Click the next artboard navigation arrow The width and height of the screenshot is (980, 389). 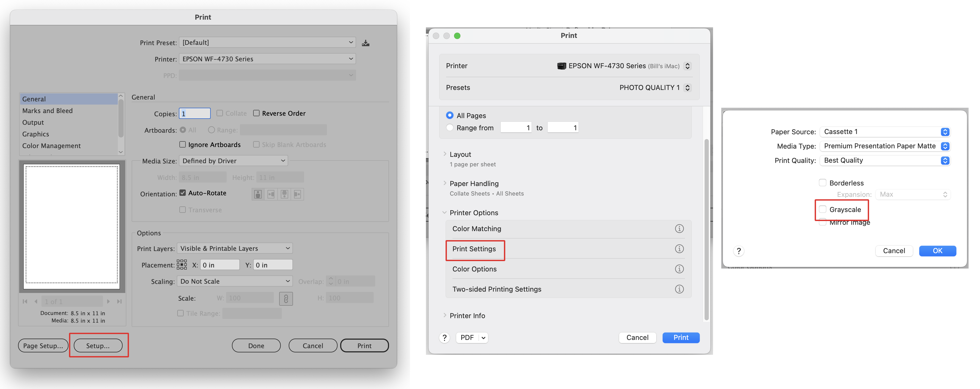pos(109,301)
